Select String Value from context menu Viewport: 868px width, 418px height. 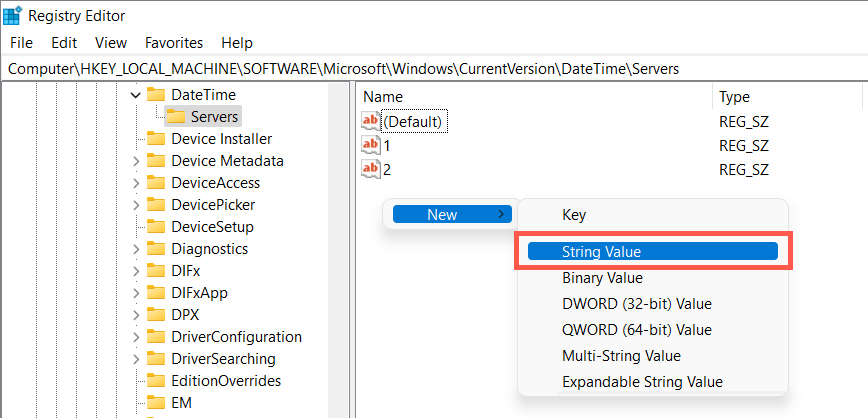click(x=601, y=252)
